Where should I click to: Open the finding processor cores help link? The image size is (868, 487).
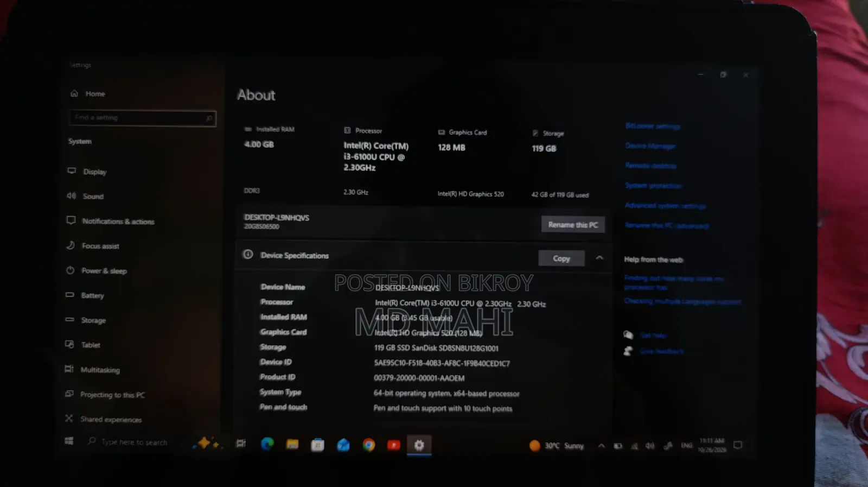(x=674, y=282)
